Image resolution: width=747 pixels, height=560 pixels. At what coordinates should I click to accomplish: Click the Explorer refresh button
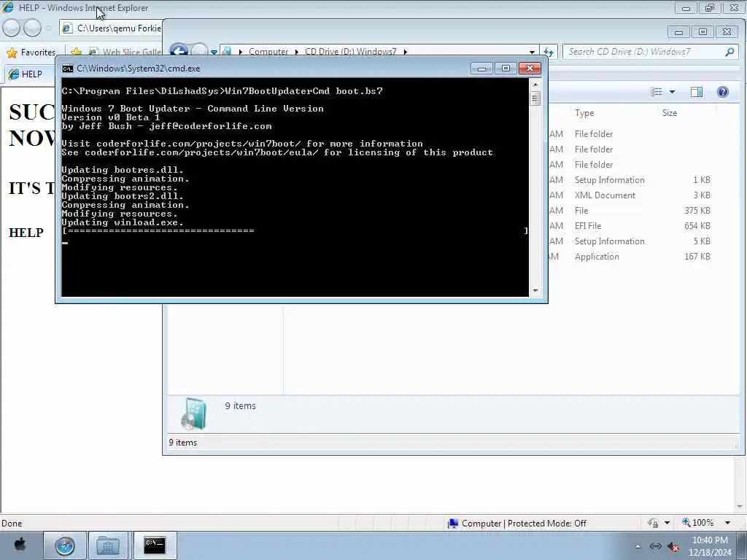549,52
